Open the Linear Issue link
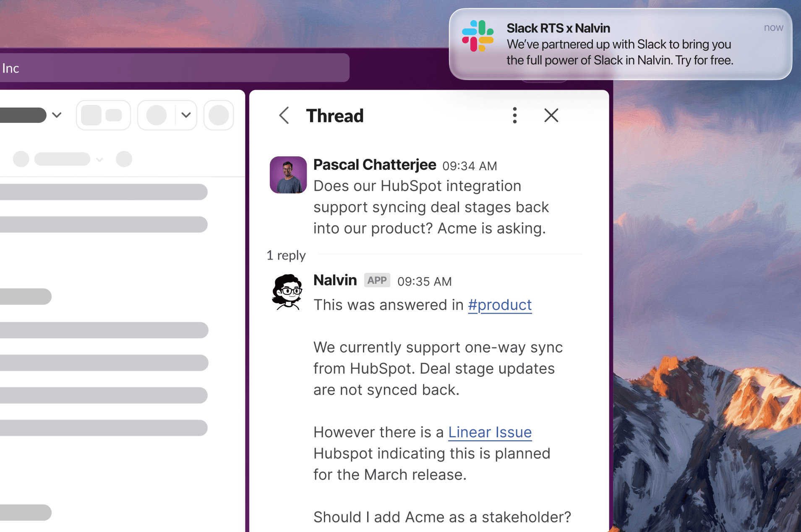 click(490, 432)
